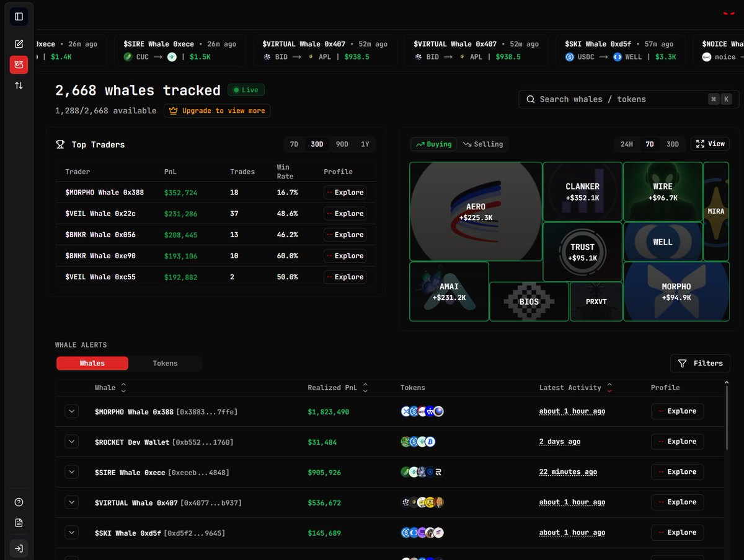The image size is (744, 560).
Task: Select the red whale tracker icon
Action: point(19,64)
